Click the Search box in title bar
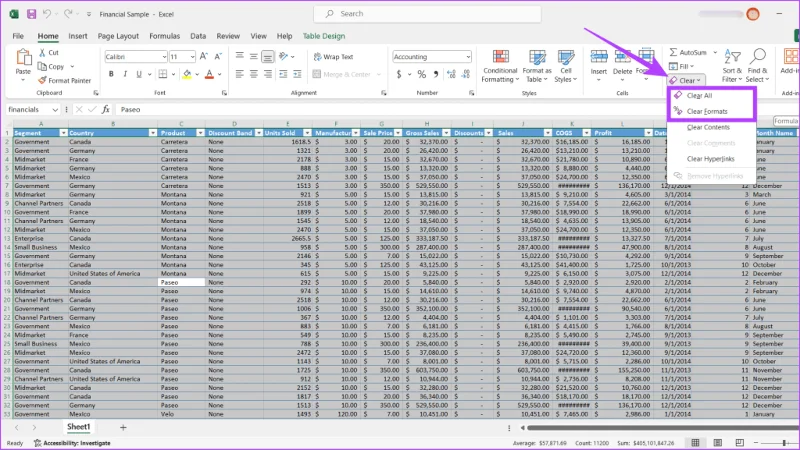 tap(428, 14)
